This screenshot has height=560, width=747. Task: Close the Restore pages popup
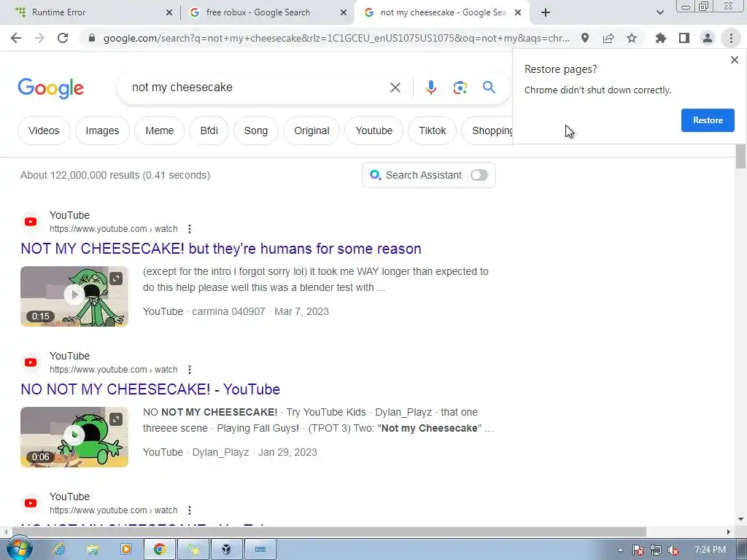tap(734, 60)
